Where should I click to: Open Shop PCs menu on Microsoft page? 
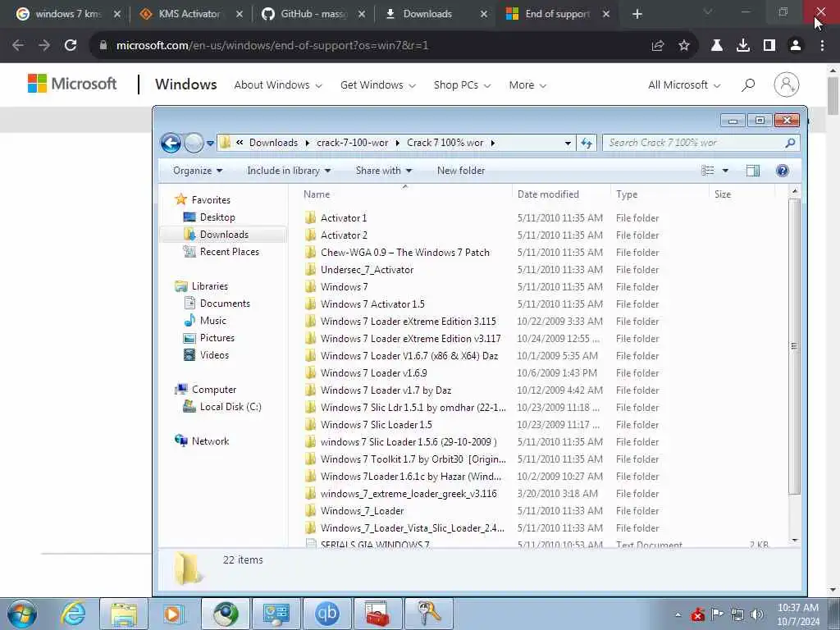click(462, 85)
